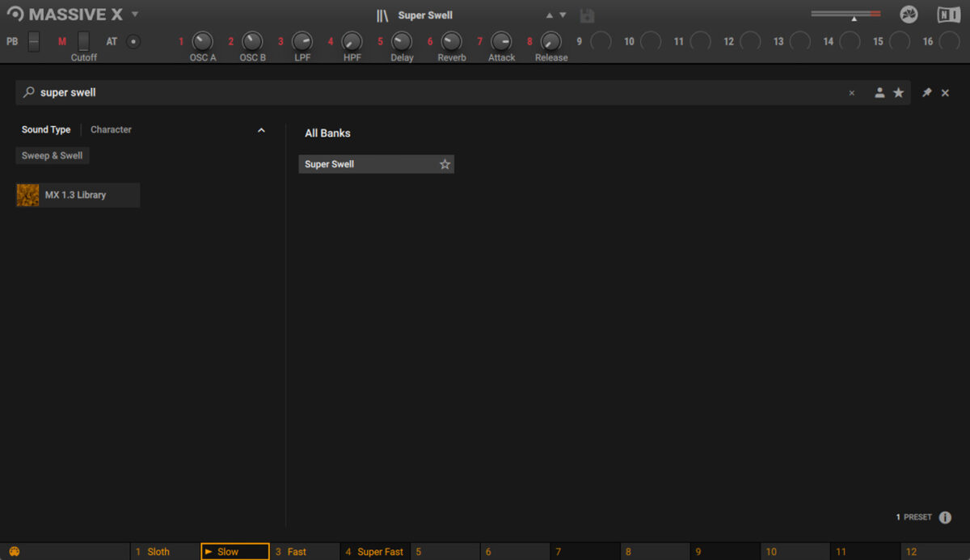This screenshot has width=970, height=560.
Task: Click the orange performer icon at bottom-left
Action: 14,552
